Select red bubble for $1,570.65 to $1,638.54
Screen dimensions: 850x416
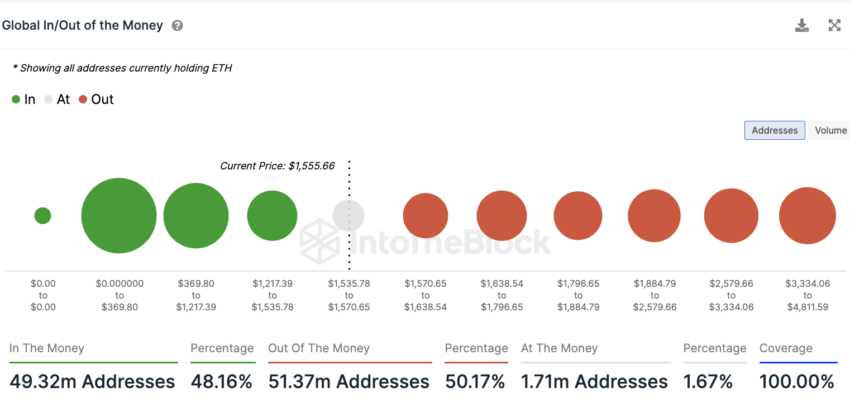point(426,215)
